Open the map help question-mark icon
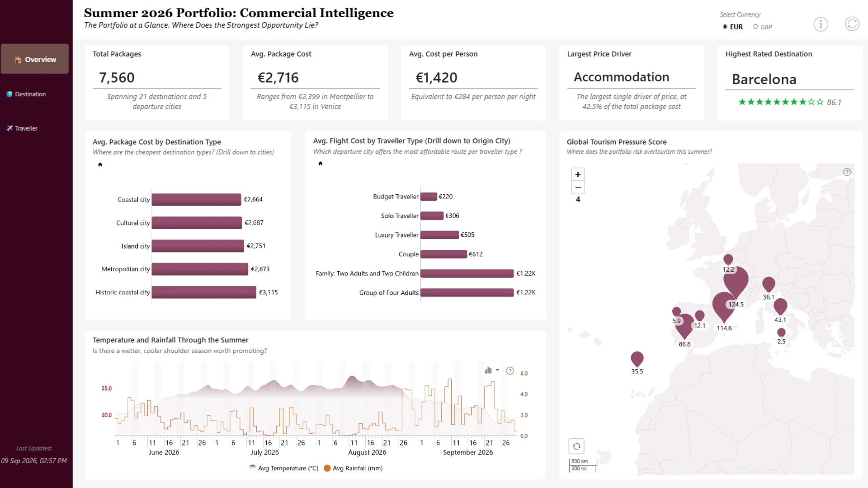 tap(847, 172)
